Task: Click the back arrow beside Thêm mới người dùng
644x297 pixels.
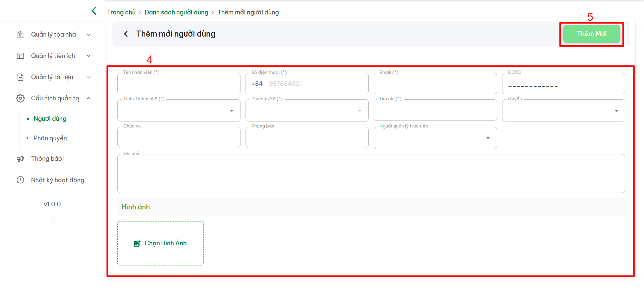Action: click(126, 34)
